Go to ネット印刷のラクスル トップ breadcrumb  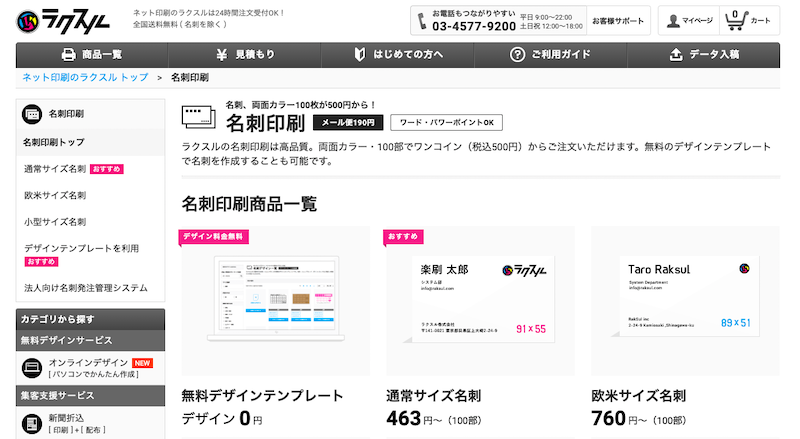click(x=85, y=77)
